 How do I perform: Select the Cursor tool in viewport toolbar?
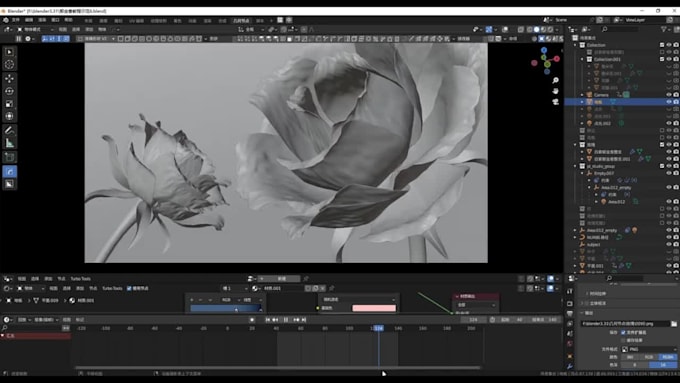(9, 65)
